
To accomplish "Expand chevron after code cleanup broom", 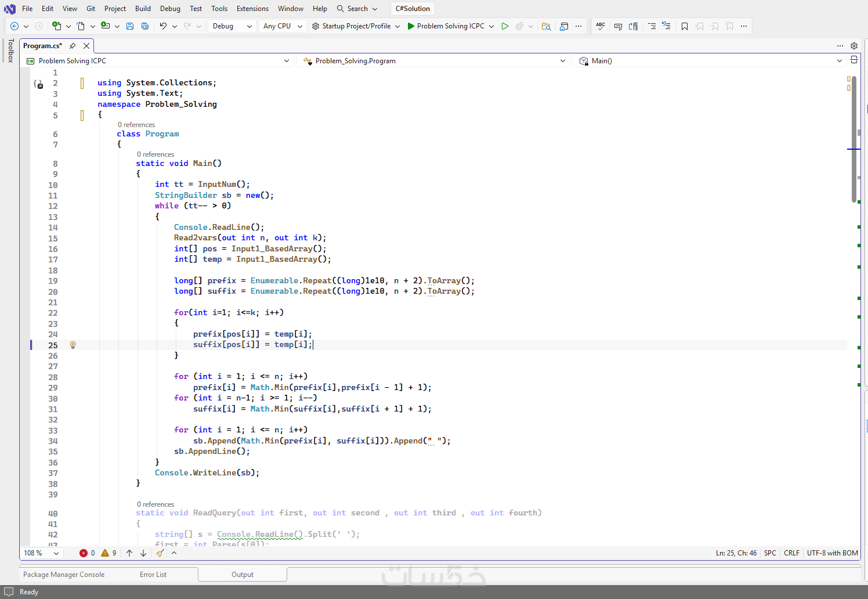I will click(x=174, y=553).
